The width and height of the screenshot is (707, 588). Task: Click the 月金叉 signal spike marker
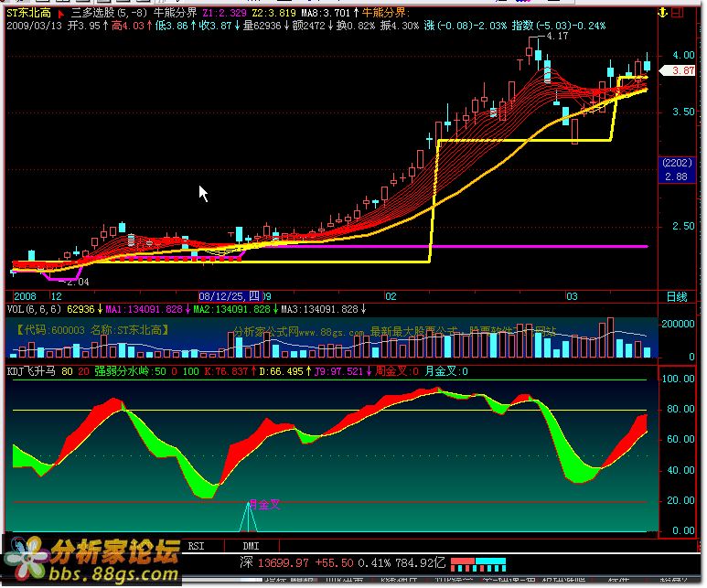[x=247, y=517]
